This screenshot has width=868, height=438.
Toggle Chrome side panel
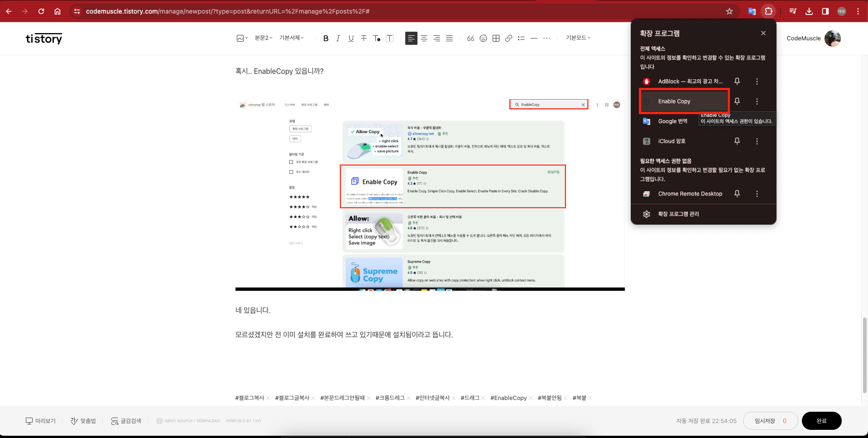[x=825, y=11]
